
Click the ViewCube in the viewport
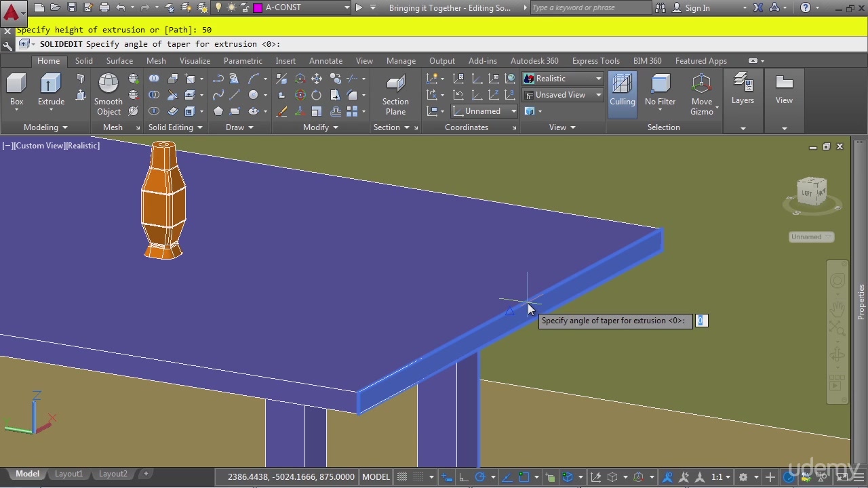812,192
